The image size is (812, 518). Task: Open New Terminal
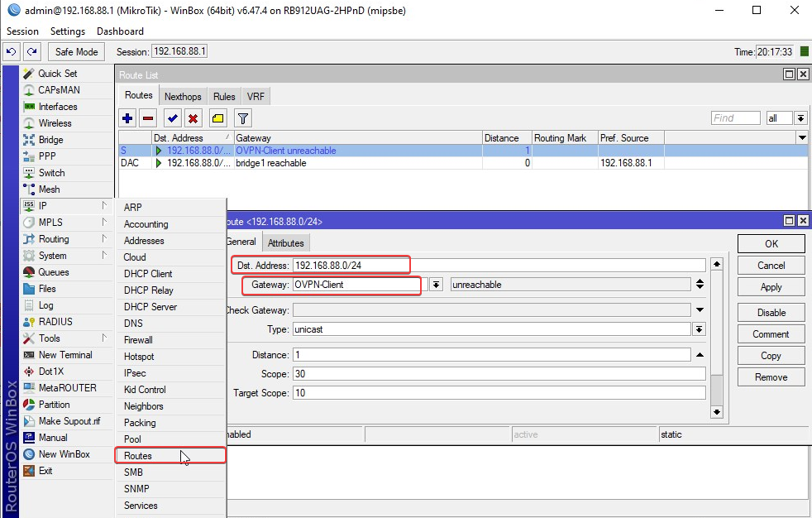(x=65, y=355)
